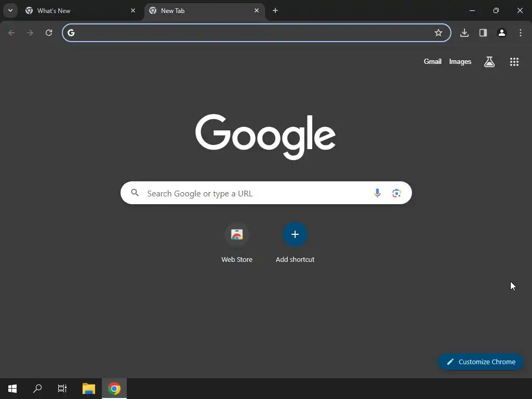Viewport: 532px width, 399px height.
Task: Open a new tab with plus button
Action: [275, 10]
